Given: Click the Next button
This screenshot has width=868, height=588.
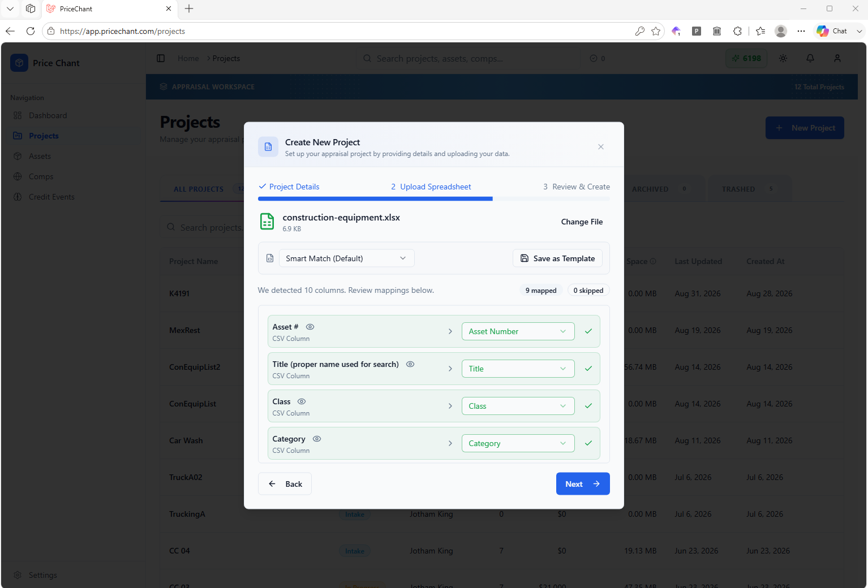Looking at the screenshot, I should tap(583, 484).
